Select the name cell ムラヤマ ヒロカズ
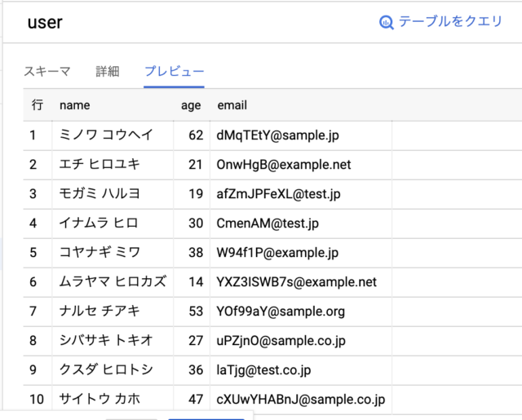The height and width of the screenshot is (420, 522). coord(113,281)
